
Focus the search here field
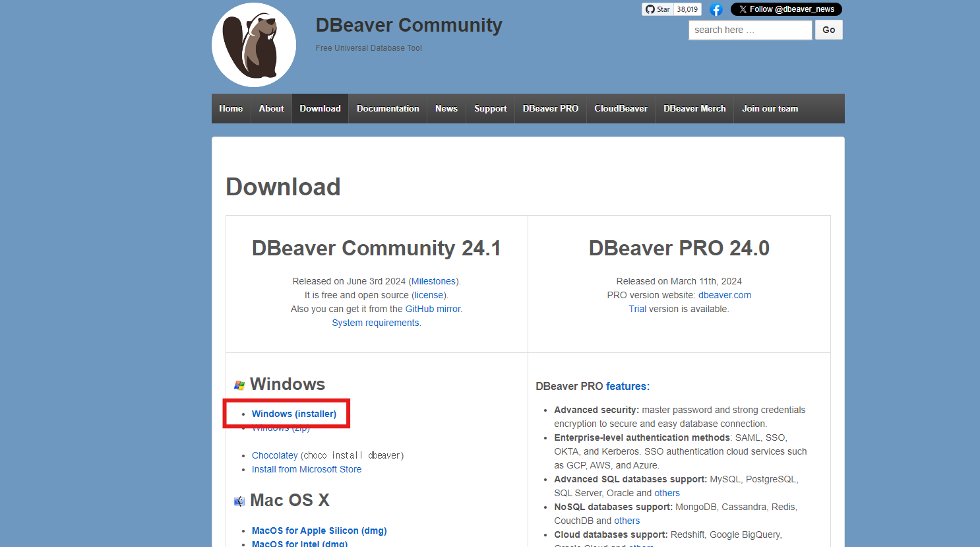750,30
